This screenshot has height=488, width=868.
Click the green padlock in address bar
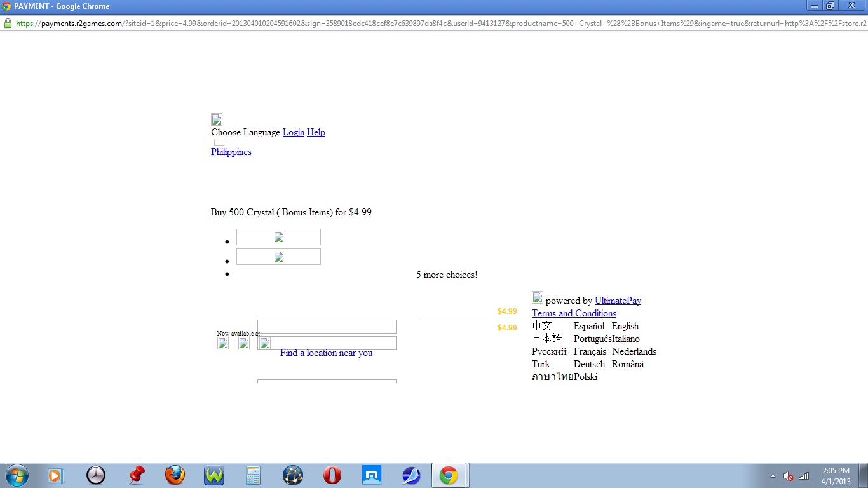8,24
